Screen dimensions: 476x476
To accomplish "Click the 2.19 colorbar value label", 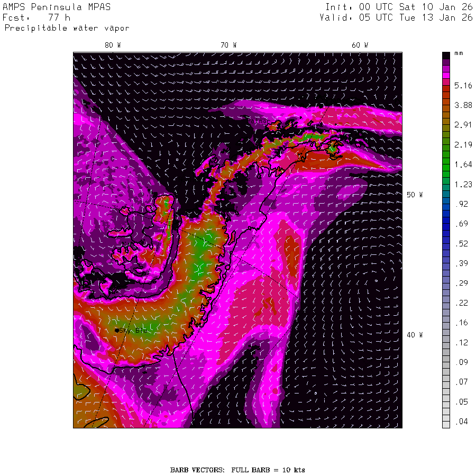I will 463,145.
